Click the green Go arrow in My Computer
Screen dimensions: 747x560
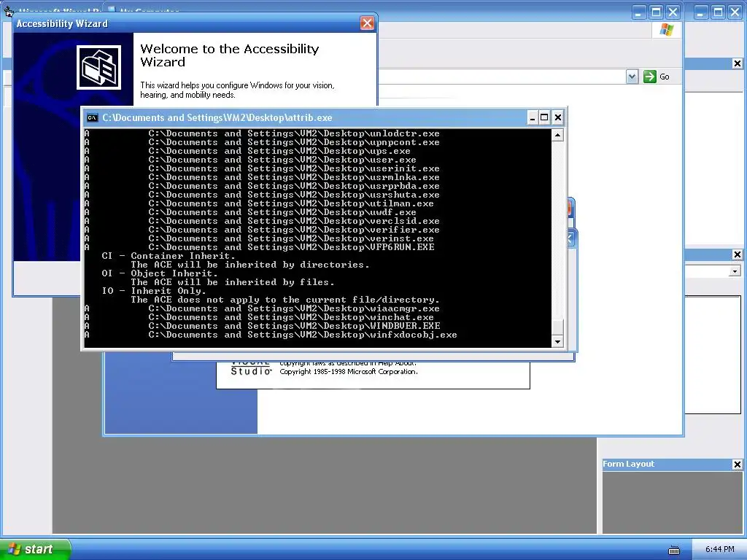650,77
